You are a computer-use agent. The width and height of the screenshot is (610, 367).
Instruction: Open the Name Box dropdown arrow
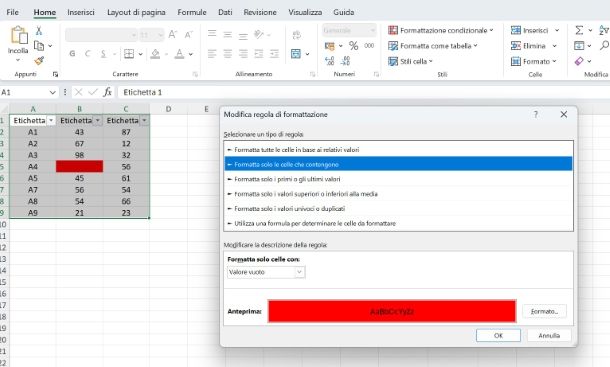click(53, 92)
